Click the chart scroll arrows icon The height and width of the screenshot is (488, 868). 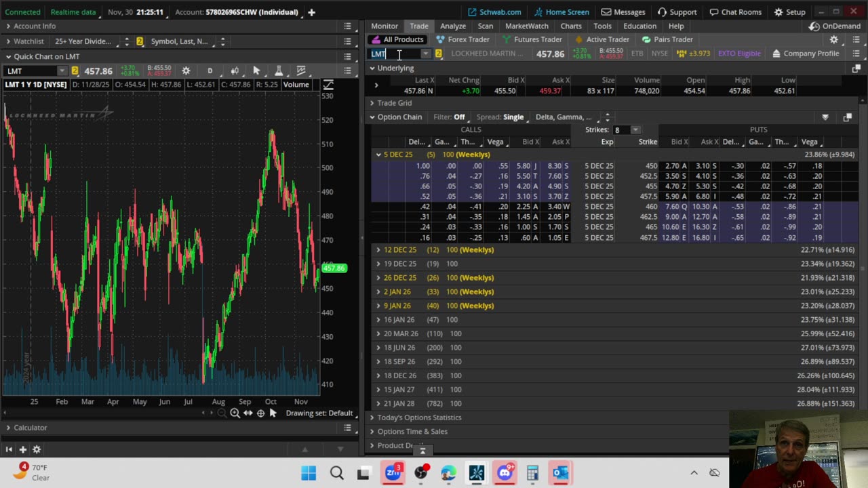pos(248,413)
